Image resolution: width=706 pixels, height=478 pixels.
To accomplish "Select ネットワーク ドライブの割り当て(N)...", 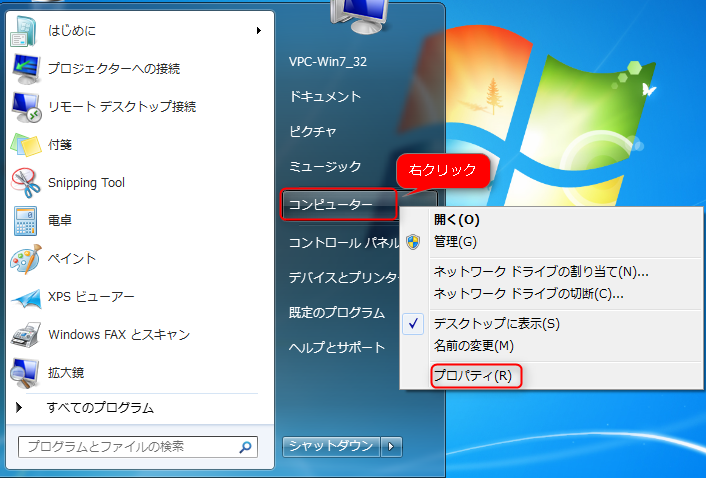I will tap(541, 272).
